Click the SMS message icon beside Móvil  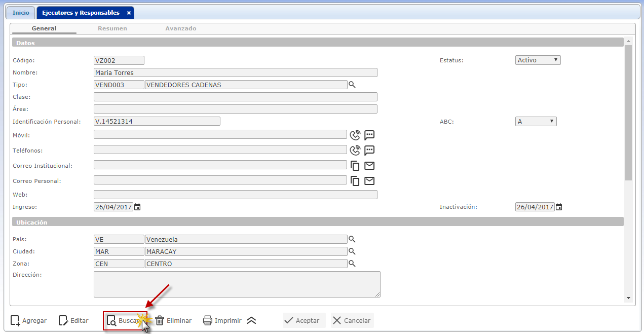[369, 135]
